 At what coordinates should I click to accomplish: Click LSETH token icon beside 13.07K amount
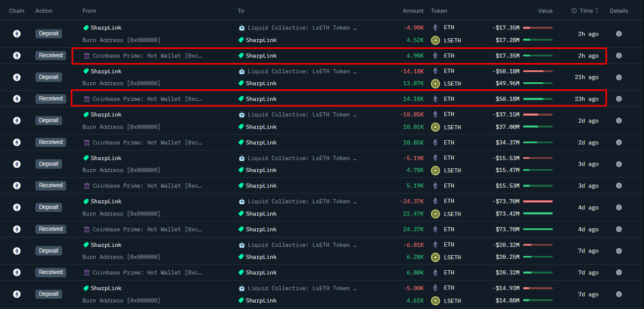tap(436, 83)
